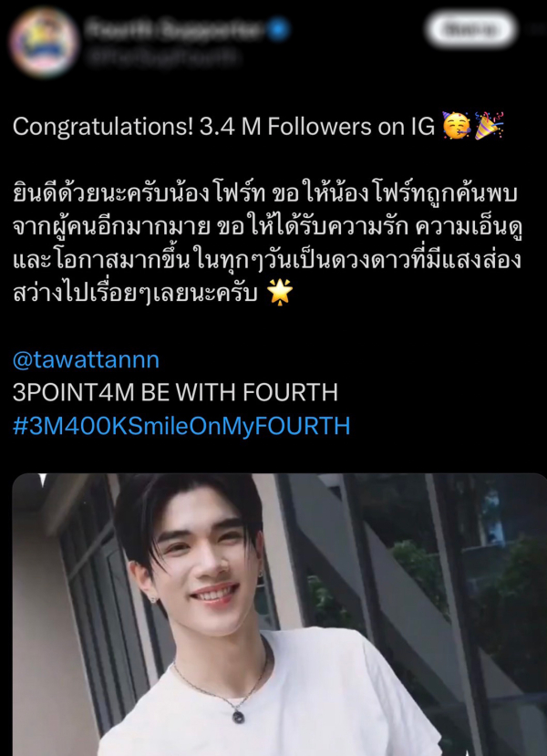
Task: Click the party popper emoji
Action: click(x=489, y=126)
